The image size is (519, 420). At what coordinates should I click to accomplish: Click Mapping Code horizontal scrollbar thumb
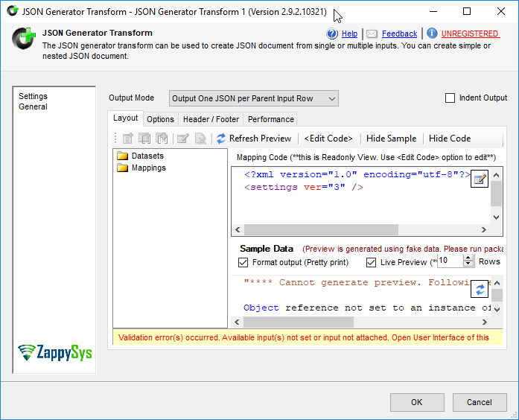tap(321, 229)
